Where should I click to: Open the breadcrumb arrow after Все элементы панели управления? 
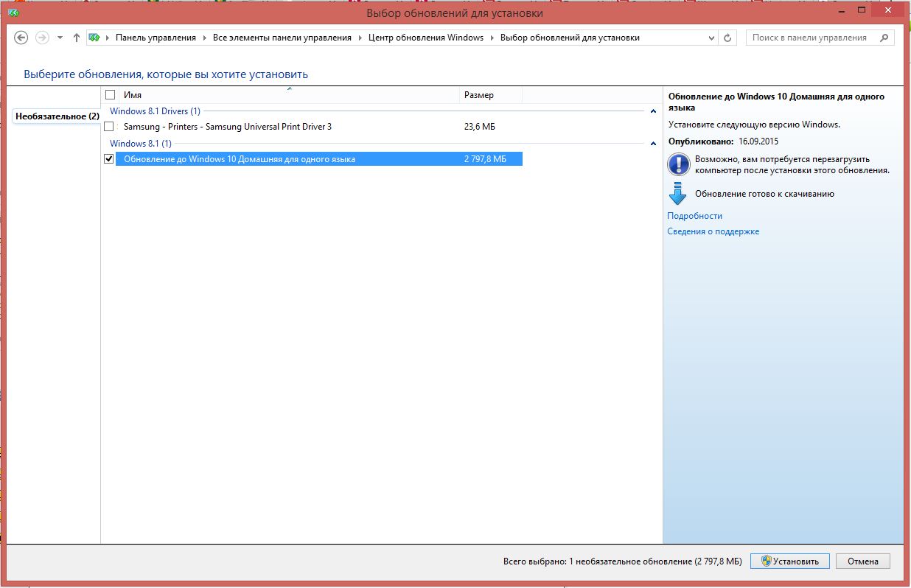(360, 38)
